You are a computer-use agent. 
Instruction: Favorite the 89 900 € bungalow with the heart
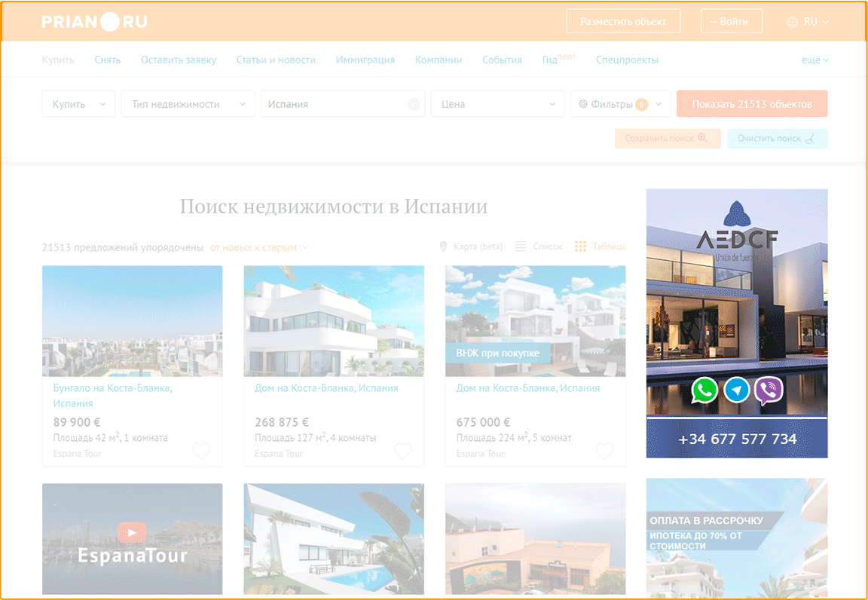coord(201,452)
